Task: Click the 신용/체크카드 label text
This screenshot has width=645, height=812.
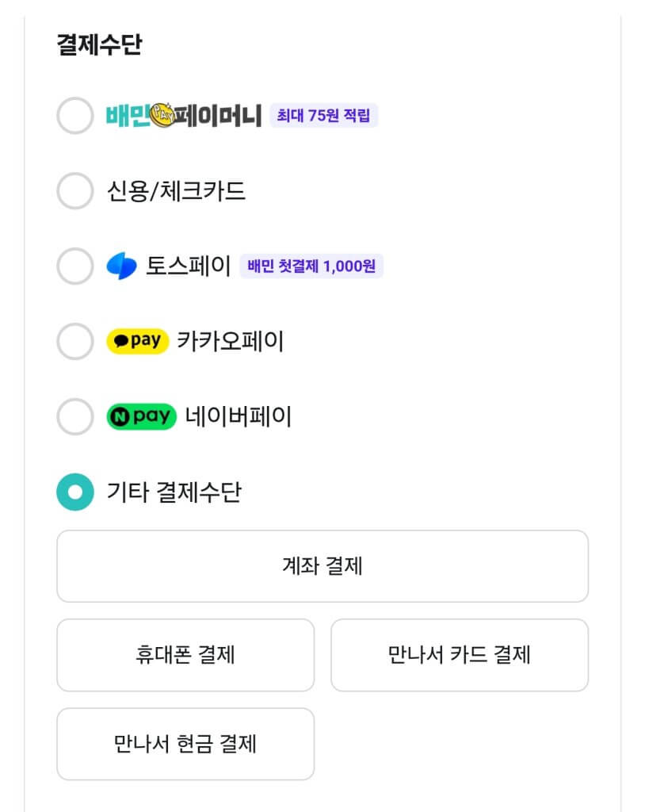Action: (x=176, y=191)
